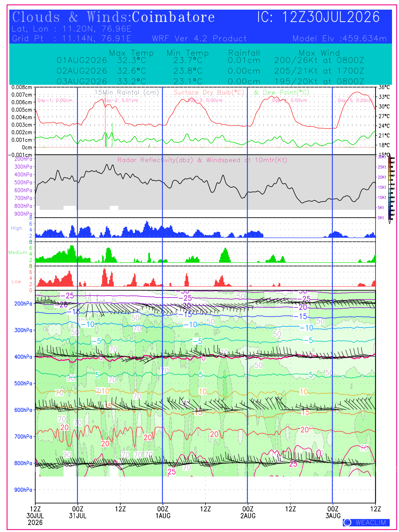399x532 pixels.
Task: Click the 00Z 1AUG time axis label
Action: [163, 512]
